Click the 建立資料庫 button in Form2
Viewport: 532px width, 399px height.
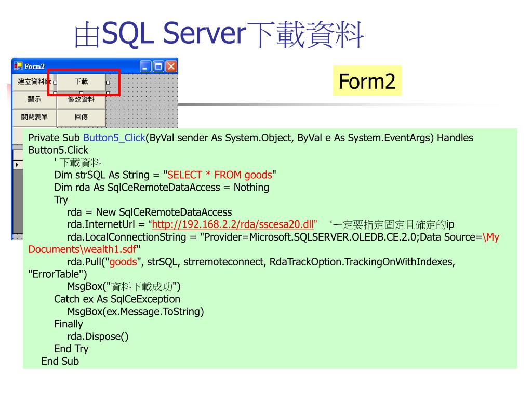pyautogui.click(x=34, y=82)
